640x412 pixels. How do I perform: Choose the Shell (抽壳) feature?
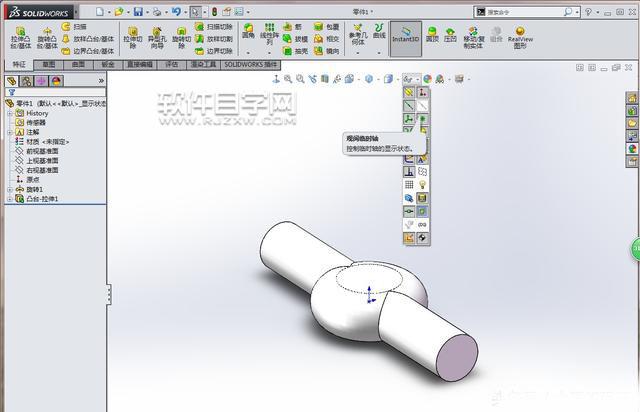296,51
